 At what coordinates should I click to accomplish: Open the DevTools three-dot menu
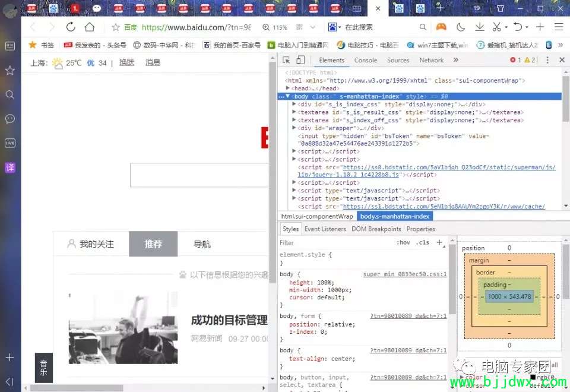[547, 60]
